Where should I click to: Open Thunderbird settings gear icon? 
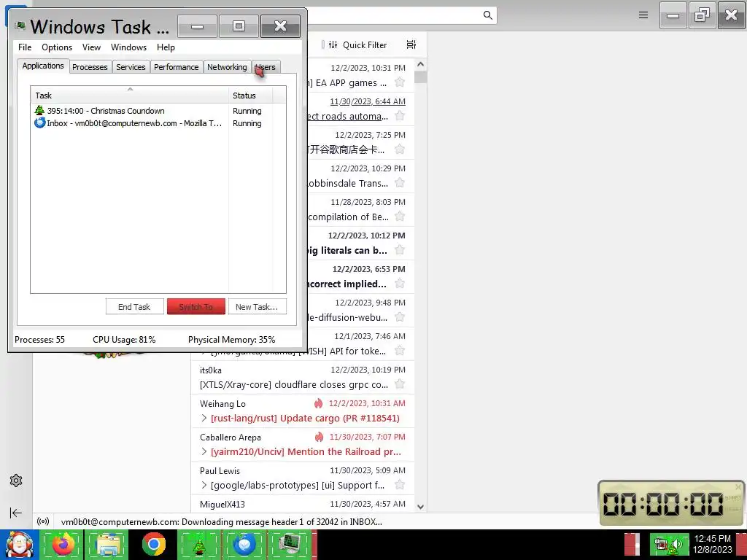coord(16,481)
